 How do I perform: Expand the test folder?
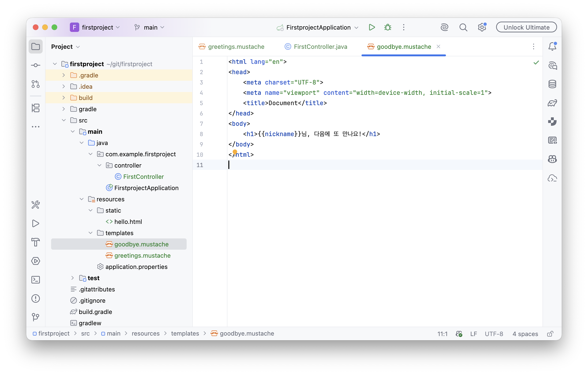(x=72, y=278)
